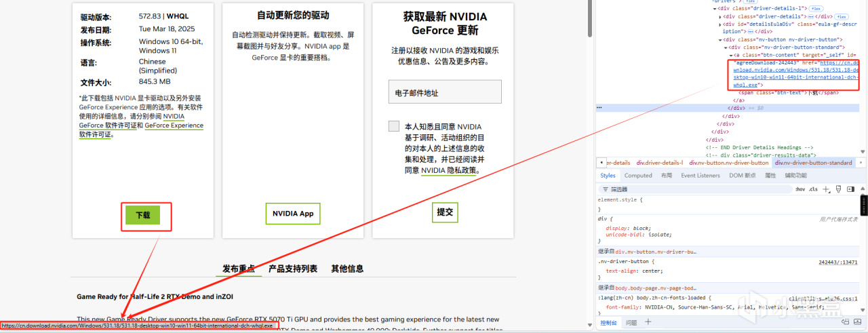The height and width of the screenshot is (333, 868).
Task: Collapse the nv-driver-button-standard div node
Action: click(725, 47)
